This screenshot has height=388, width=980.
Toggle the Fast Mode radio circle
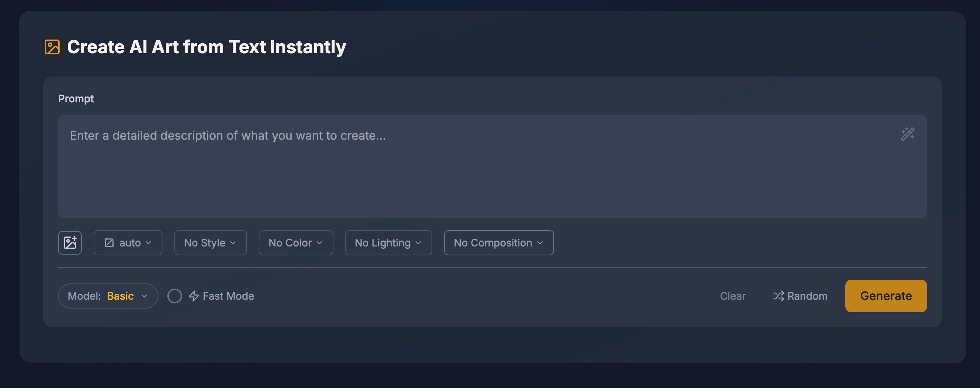175,296
